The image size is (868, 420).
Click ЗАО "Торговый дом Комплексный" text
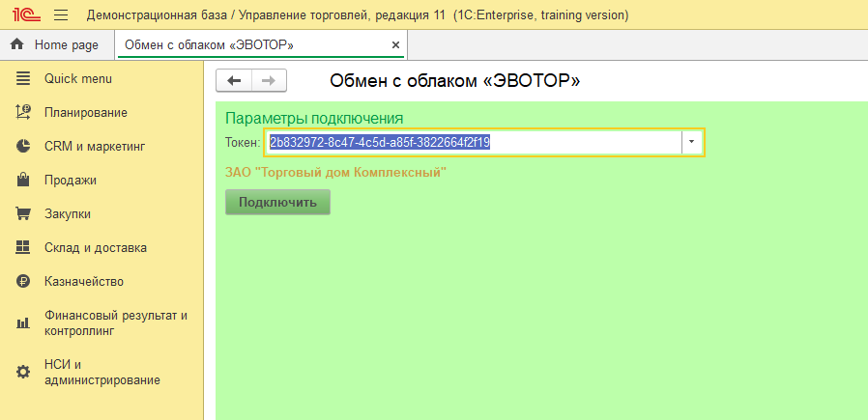[336, 173]
